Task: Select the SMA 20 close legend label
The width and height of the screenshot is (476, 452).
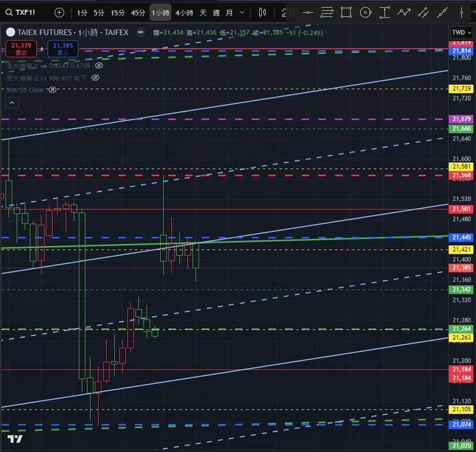Action: point(24,90)
